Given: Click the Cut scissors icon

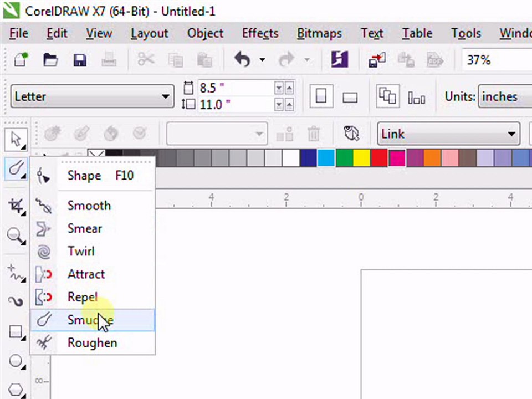Looking at the screenshot, I should point(146,59).
